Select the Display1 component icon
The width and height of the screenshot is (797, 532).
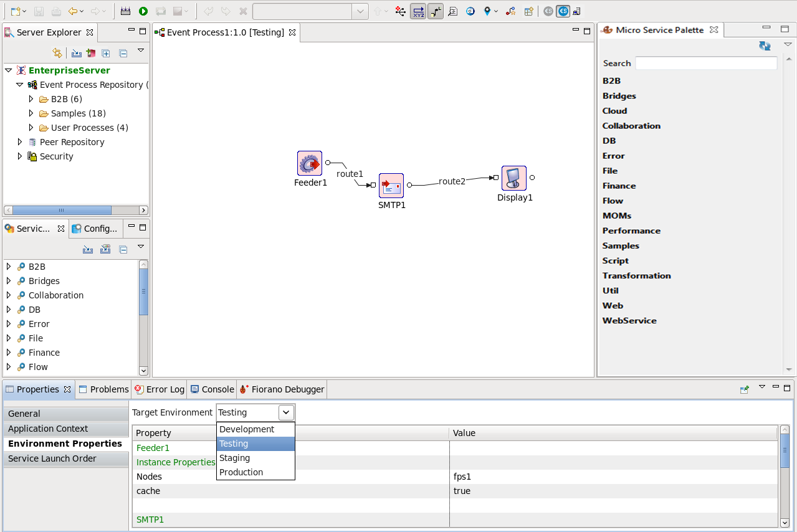[514, 178]
